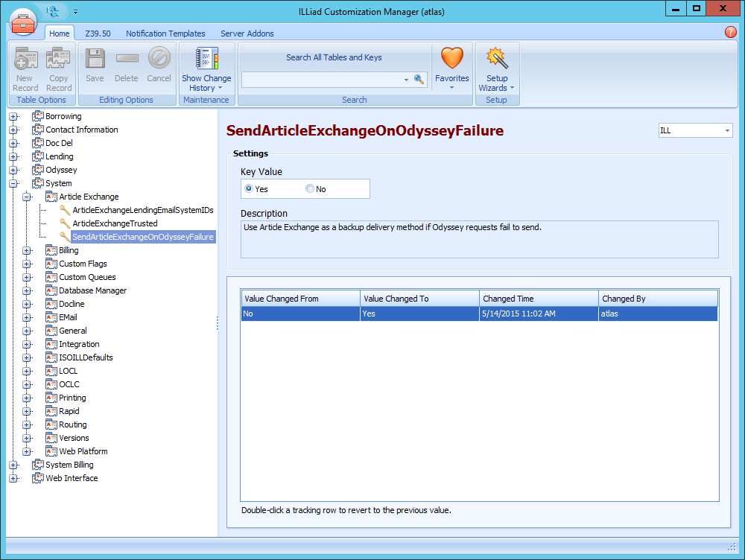Viewport: 745px width, 560px height.
Task: Click the search magnifier icon
Action: (419, 78)
